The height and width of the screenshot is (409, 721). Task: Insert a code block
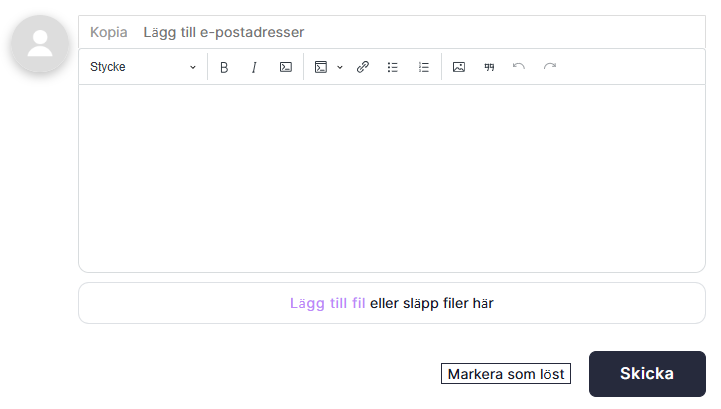[320, 67]
